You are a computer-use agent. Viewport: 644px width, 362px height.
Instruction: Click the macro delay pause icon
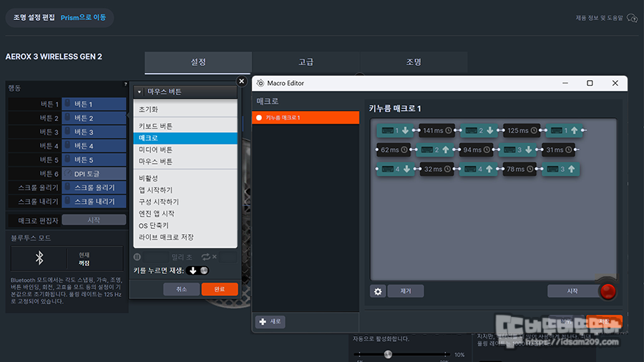pos(137,257)
